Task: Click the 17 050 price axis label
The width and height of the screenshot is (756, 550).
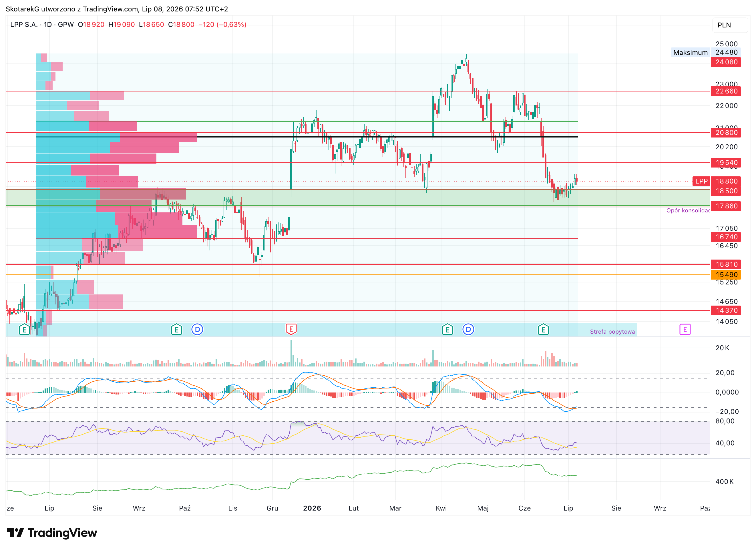Action: click(x=726, y=228)
